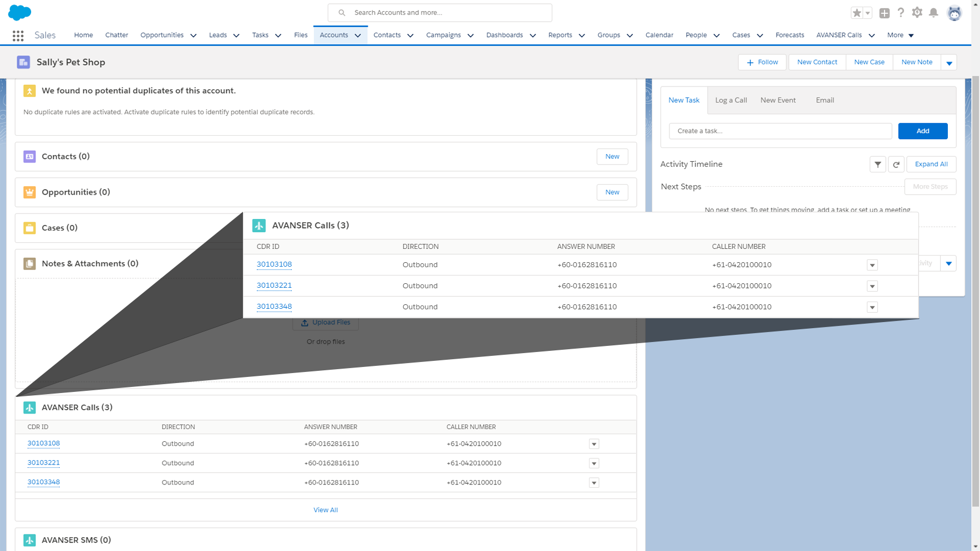This screenshot has height=551, width=980.
Task: Filter the Activity Timeline with the funnel icon
Action: (x=877, y=164)
